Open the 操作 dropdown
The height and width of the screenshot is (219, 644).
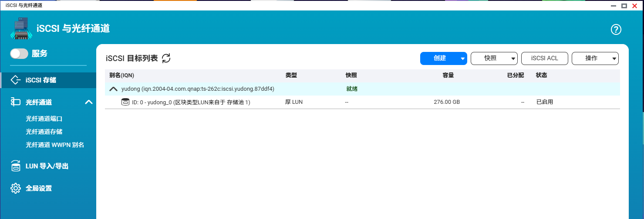(x=595, y=58)
